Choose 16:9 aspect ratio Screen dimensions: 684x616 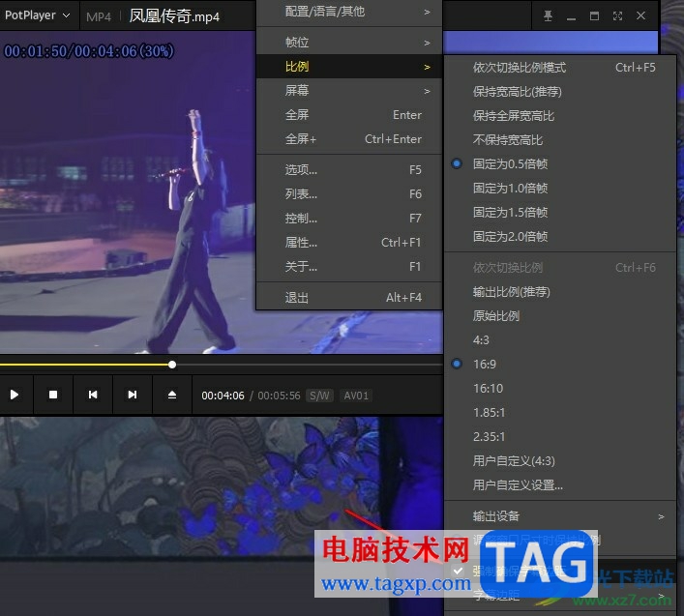pos(560,364)
